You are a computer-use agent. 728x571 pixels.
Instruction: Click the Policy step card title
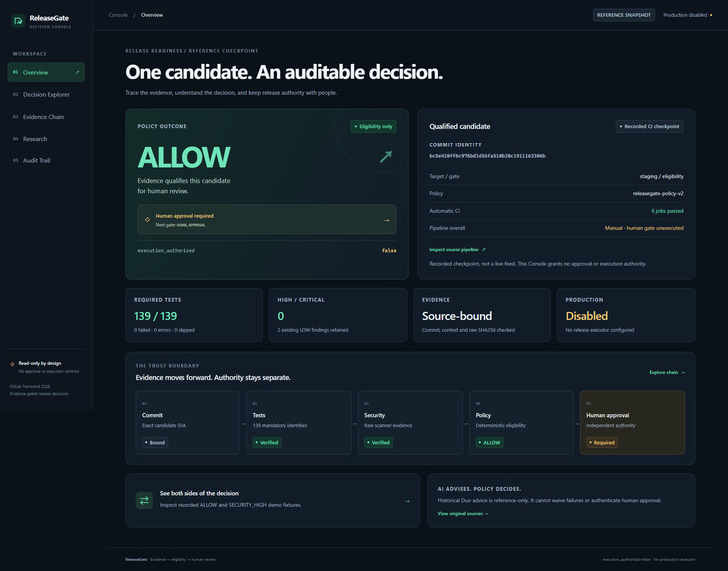(x=483, y=415)
